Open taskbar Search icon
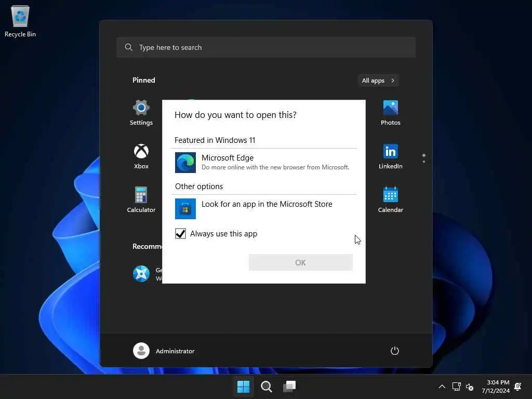Screen dimensions: 532x399 (267, 387)
